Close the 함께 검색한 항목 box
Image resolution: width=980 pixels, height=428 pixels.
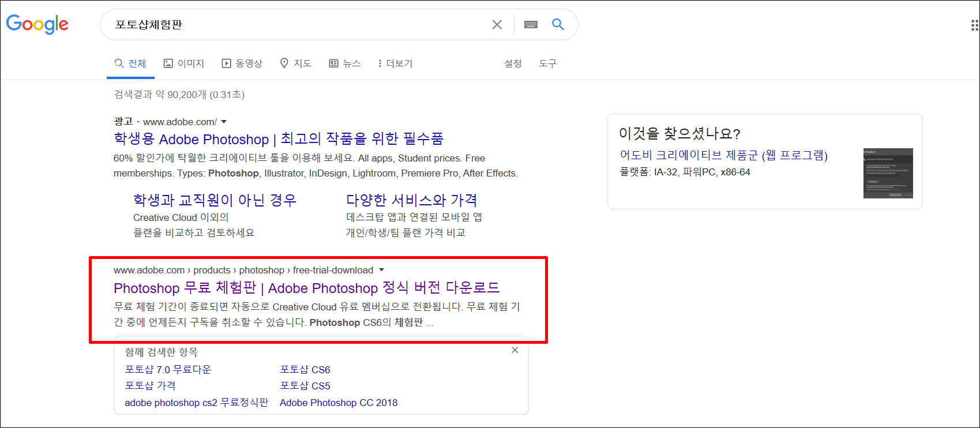[515, 350]
